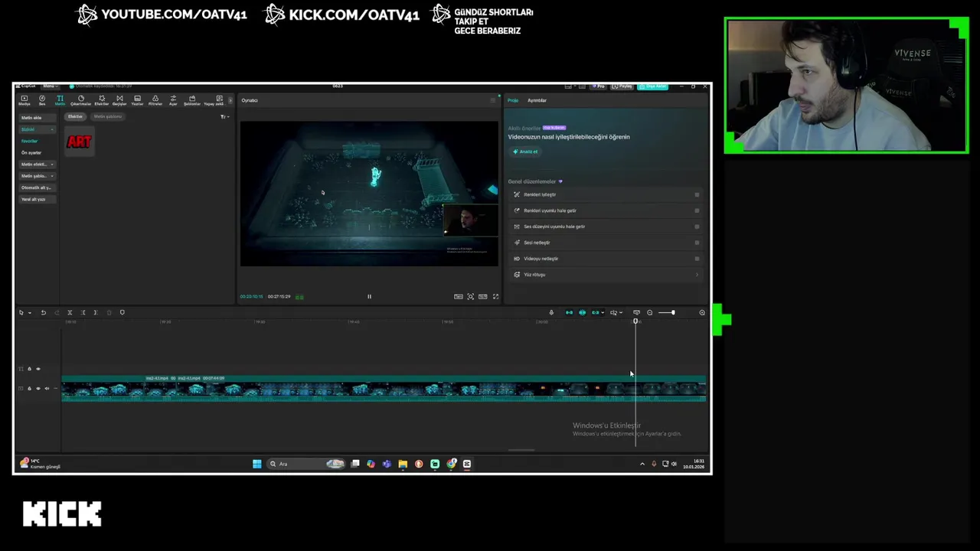Select the Metin şablonu filter pill

107,116
